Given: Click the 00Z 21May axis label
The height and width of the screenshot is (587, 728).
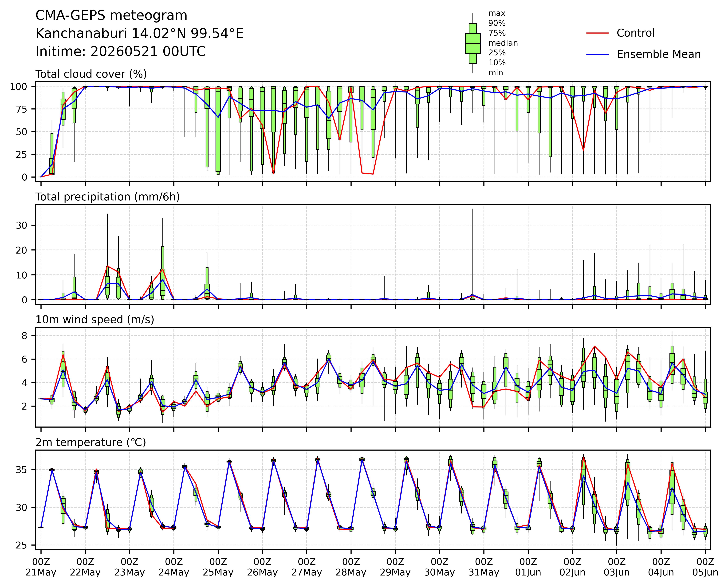Looking at the screenshot, I should (41, 567).
